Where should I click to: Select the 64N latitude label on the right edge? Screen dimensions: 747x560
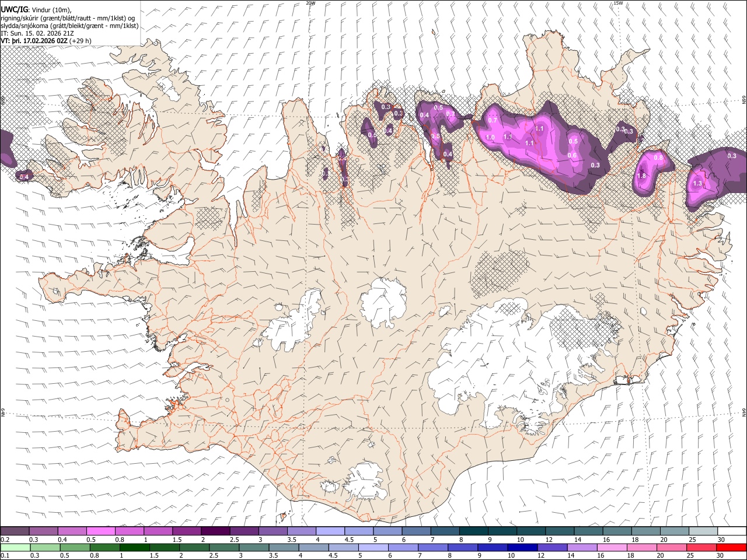click(744, 412)
